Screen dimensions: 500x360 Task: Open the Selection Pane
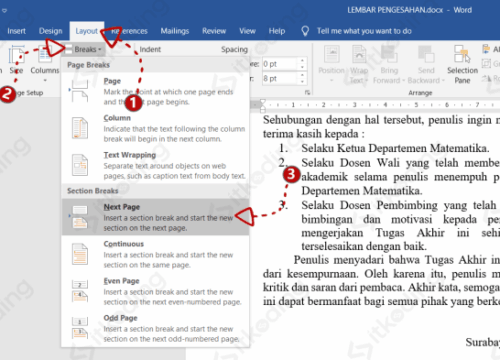pos(462,64)
